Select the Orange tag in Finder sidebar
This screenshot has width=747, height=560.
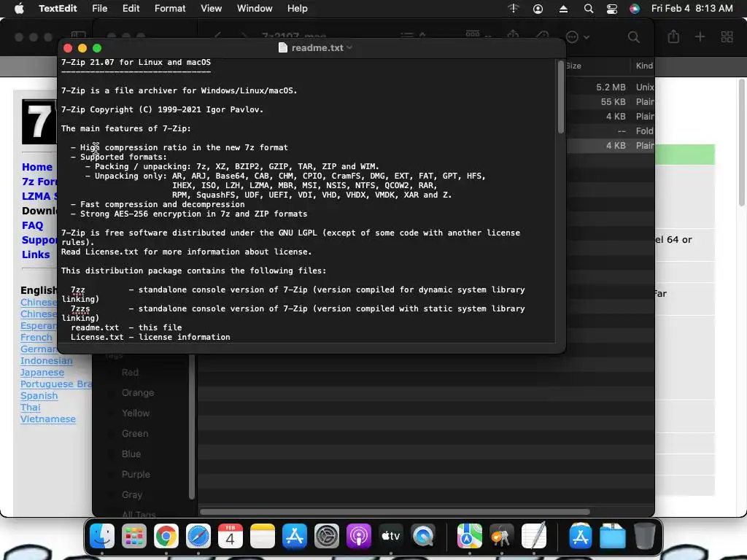(138, 393)
